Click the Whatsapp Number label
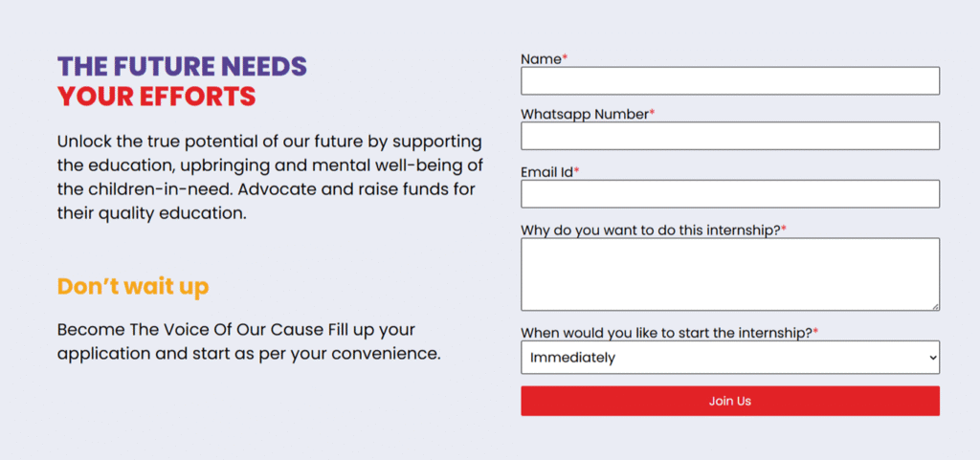Image resolution: width=980 pixels, height=460 pixels. coord(584,115)
